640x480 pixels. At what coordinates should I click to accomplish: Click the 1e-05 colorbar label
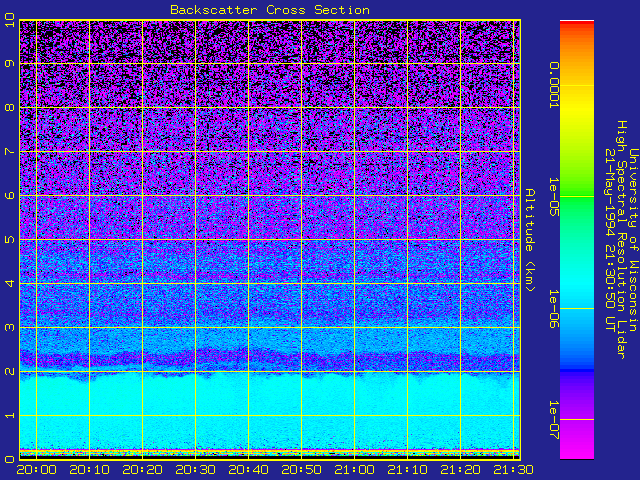click(553, 197)
